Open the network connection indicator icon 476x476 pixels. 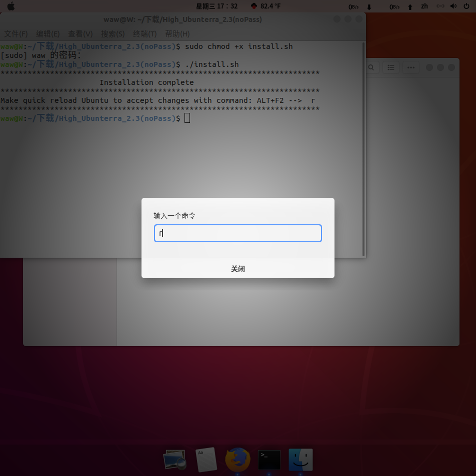click(440, 6)
